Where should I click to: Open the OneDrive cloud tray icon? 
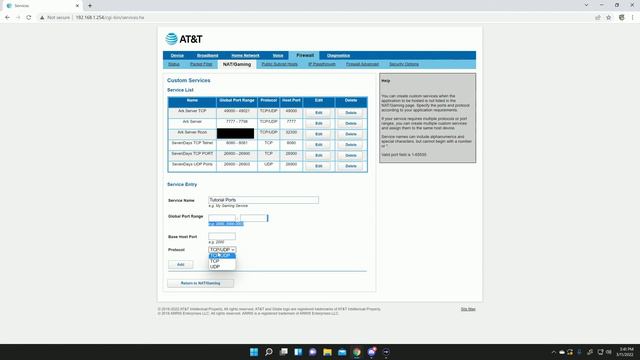pyautogui.click(x=562, y=352)
